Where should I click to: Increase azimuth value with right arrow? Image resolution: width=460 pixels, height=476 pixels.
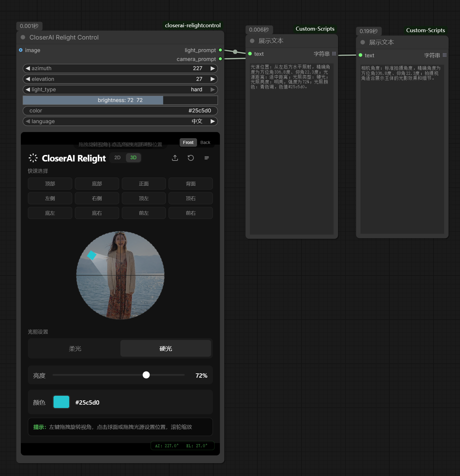(213, 68)
